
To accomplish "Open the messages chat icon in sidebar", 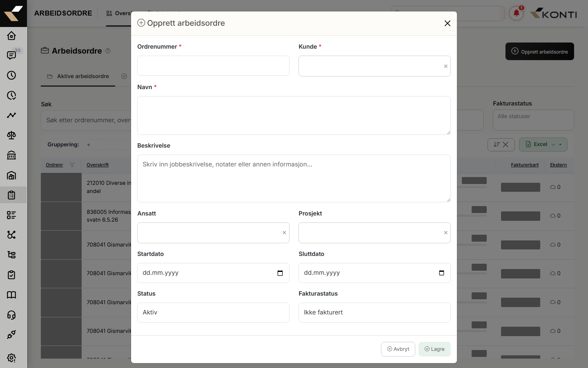I will point(11,55).
